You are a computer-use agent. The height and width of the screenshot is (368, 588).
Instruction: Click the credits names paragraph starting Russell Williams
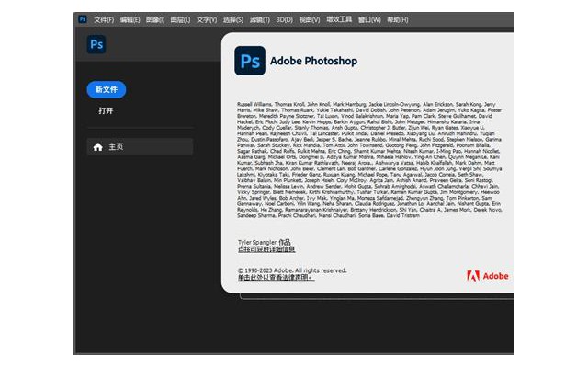369,160
